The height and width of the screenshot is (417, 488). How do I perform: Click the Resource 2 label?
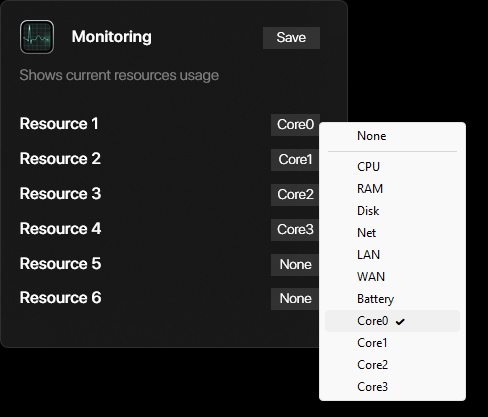60,159
